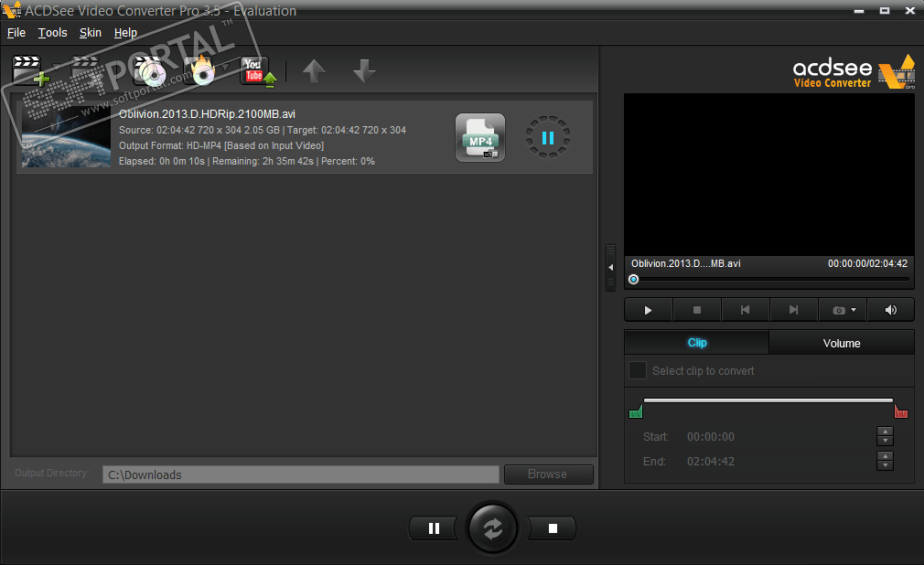Switch to the Volume tab
This screenshot has width=924, height=565.
tap(842, 343)
